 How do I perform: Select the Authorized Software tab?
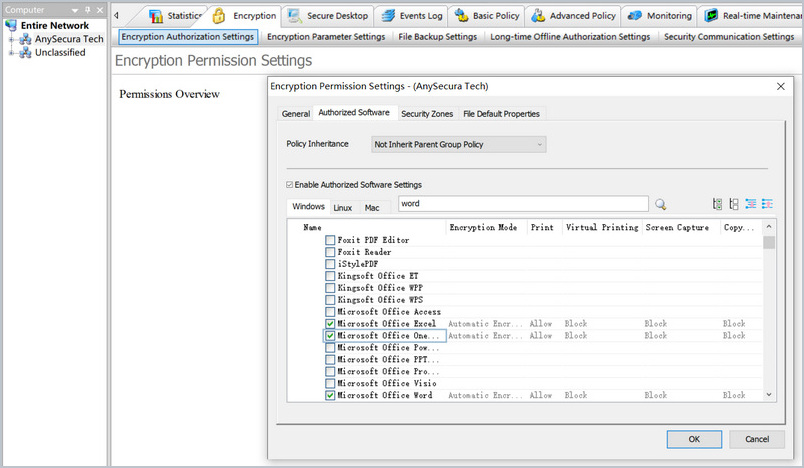pos(354,113)
